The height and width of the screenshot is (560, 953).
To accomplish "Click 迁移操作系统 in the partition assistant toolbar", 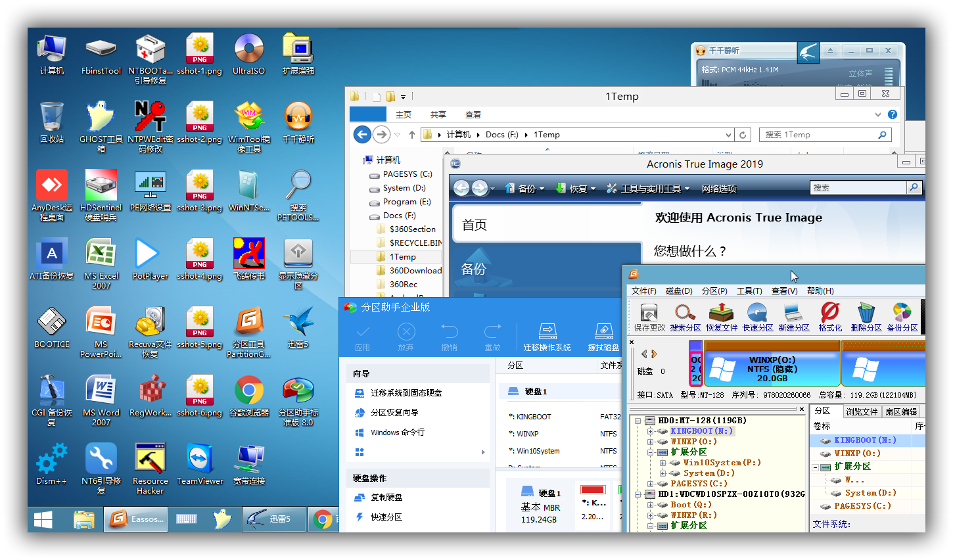I will coord(547,337).
